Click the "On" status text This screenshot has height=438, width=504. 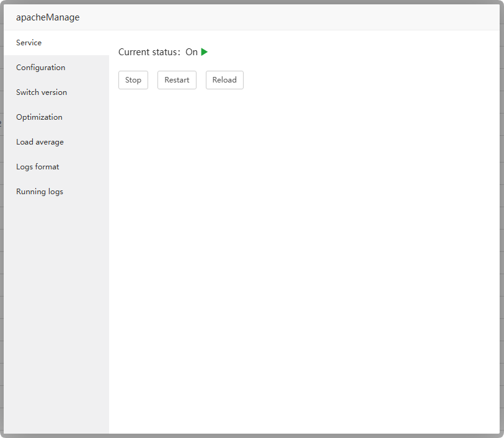coord(192,52)
